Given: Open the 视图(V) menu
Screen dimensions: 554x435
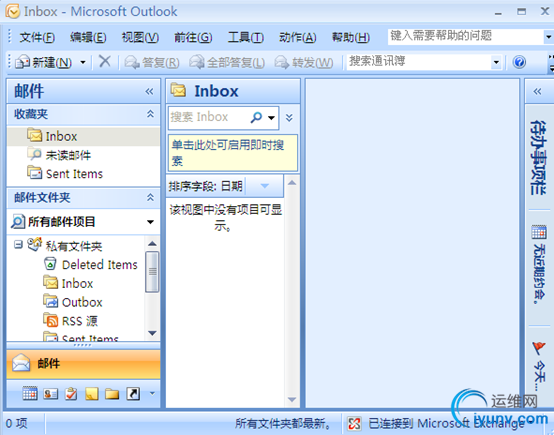Looking at the screenshot, I should [140, 37].
